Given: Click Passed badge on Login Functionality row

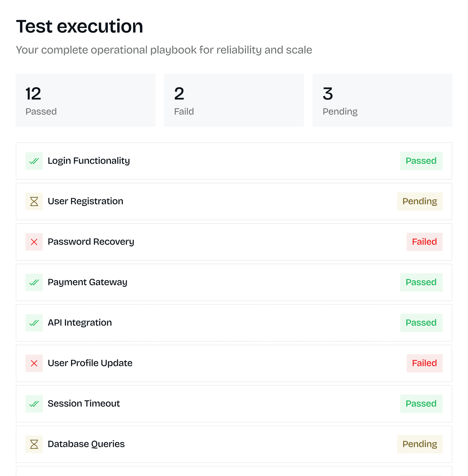Looking at the screenshot, I should point(421,161).
